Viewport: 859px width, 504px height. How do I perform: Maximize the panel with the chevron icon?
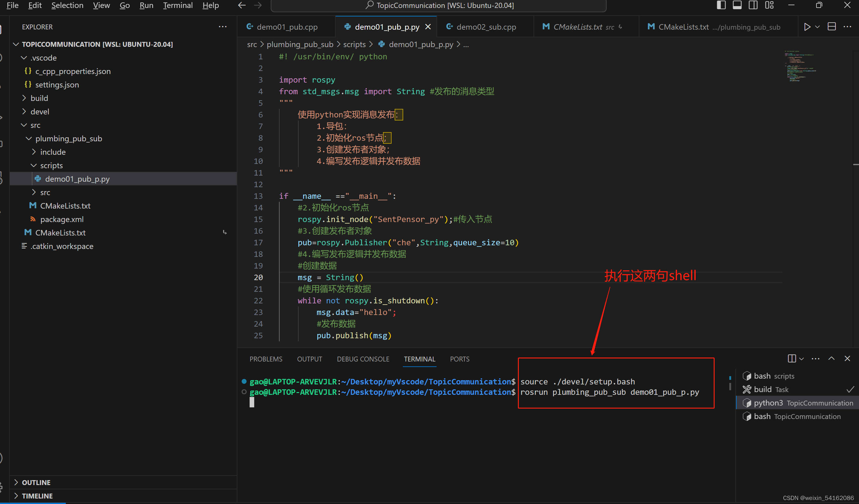pos(832,358)
